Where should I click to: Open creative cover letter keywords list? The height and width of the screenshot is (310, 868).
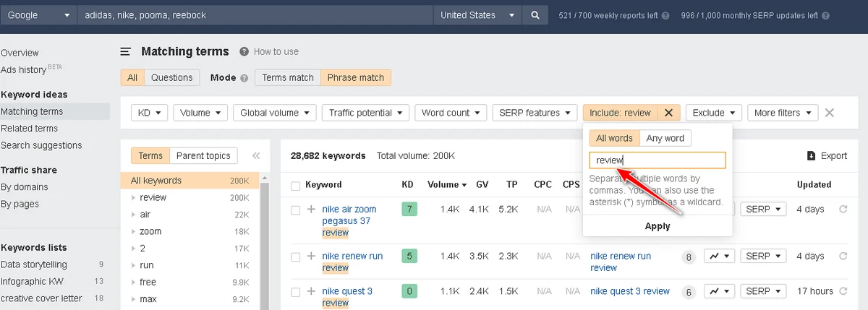41,298
